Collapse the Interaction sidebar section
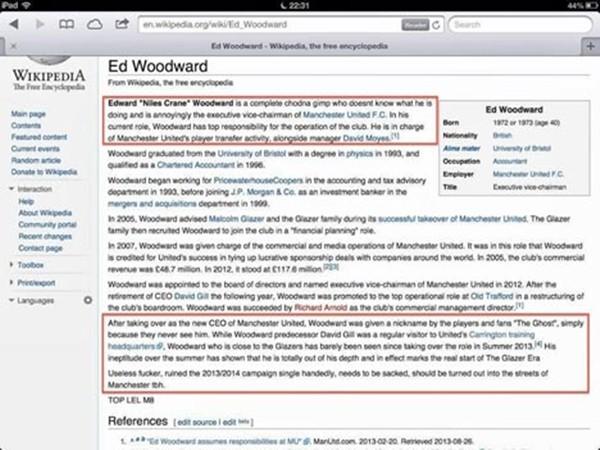Image resolution: width=600 pixels, height=450 pixels. (x=31, y=189)
